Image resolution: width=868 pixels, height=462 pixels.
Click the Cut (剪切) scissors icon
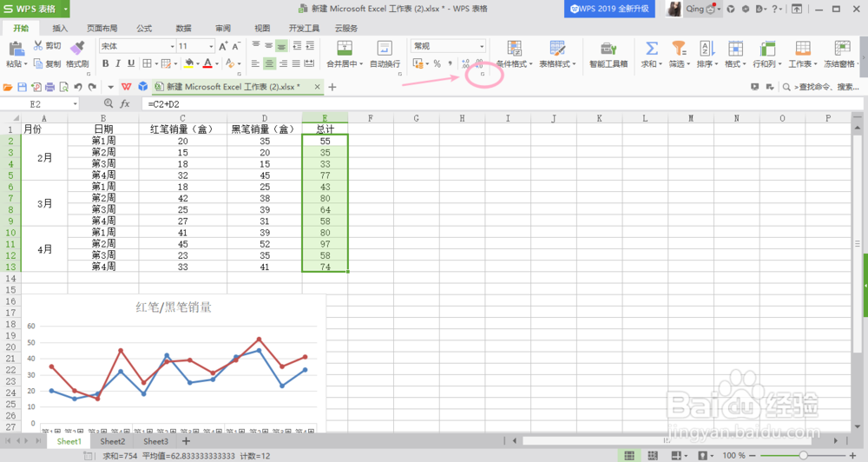tap(38, 45)
